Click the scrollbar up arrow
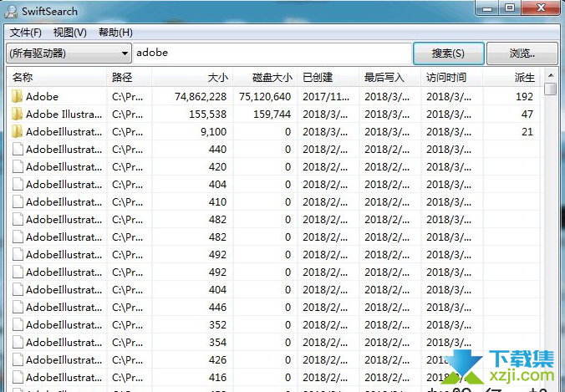The height and width of the screenshot is (392, 565). tap(551, 75)
